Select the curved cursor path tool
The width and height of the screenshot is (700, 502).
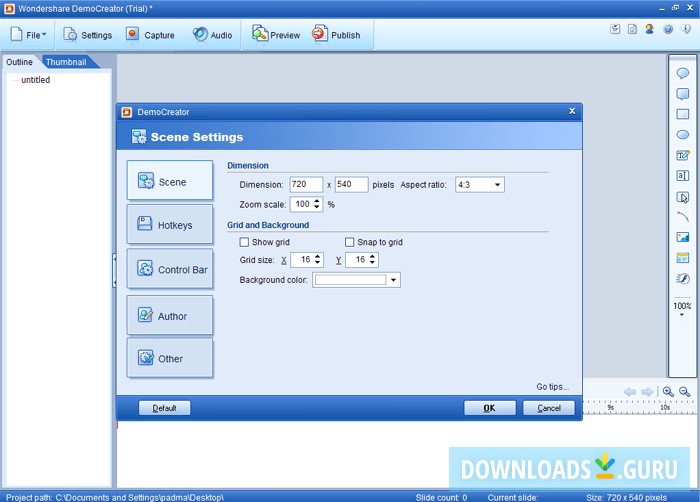(682, 217)
